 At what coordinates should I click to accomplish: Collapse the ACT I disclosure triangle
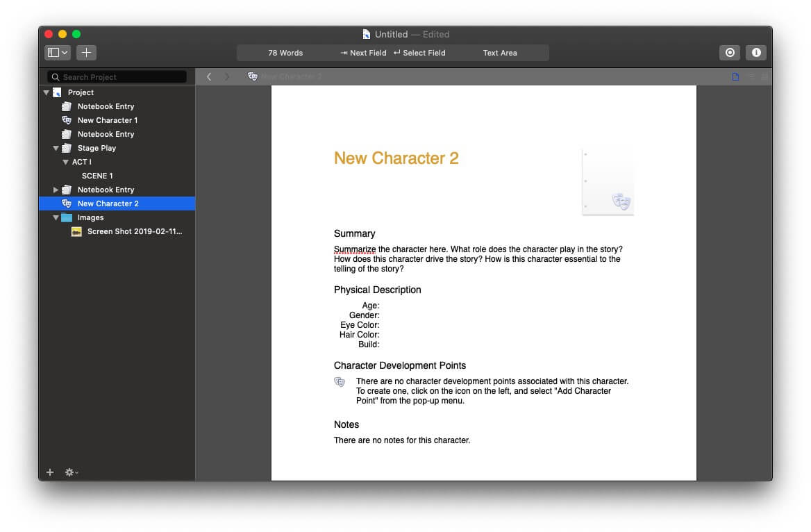pos(65,162)
